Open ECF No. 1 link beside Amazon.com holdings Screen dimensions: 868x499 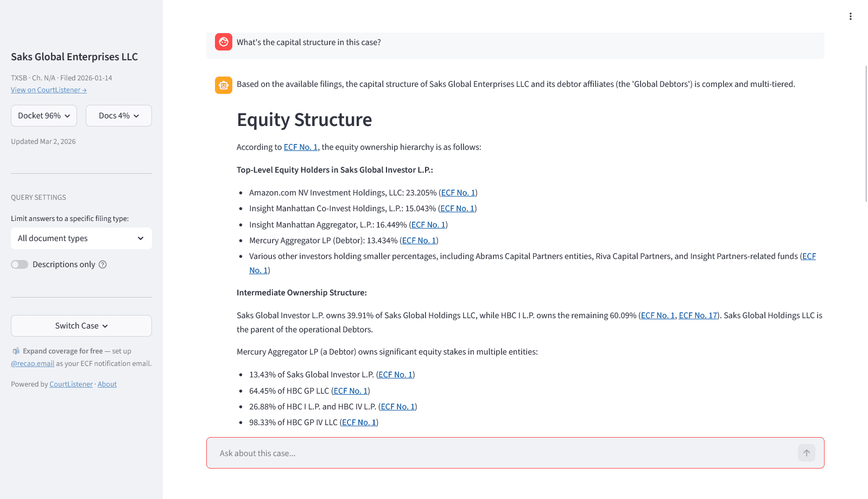click(x=458, y=193)
